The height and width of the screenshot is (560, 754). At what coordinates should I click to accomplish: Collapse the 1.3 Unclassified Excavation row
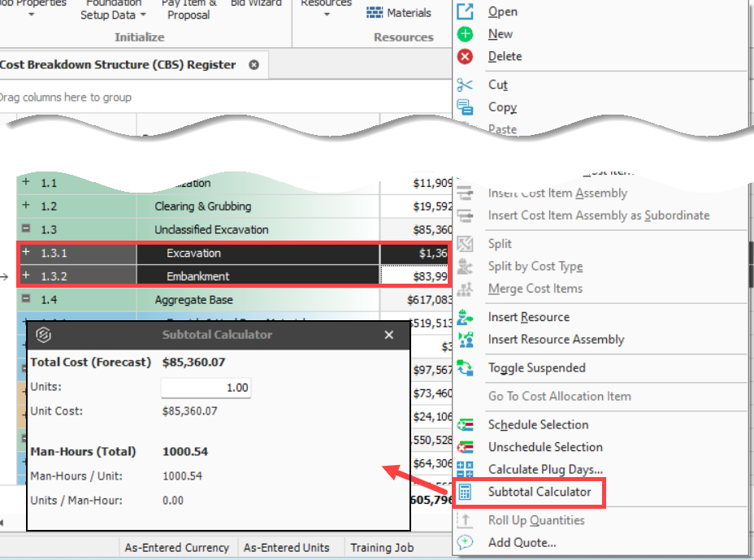click(x=25, y=230)
